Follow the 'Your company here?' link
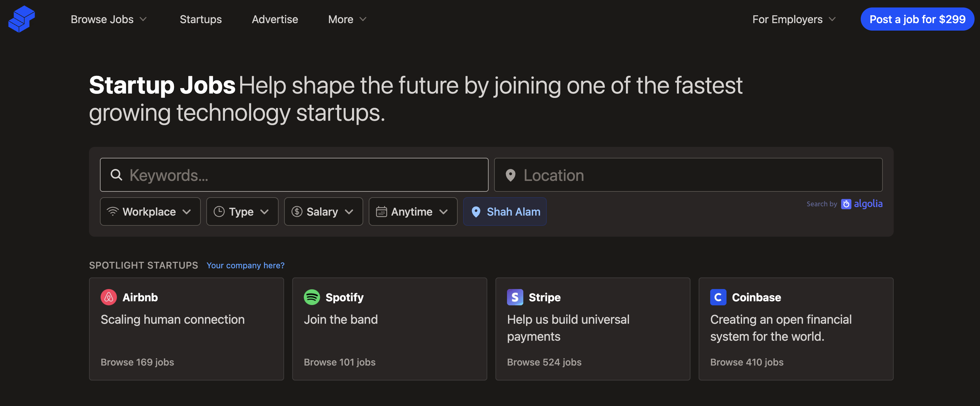 (x=245, y=266)
